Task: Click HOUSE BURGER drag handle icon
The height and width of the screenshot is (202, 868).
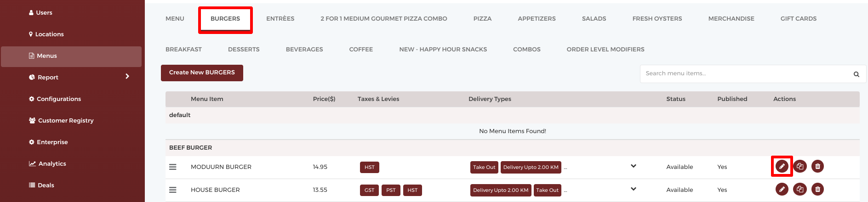Action: 173,190
